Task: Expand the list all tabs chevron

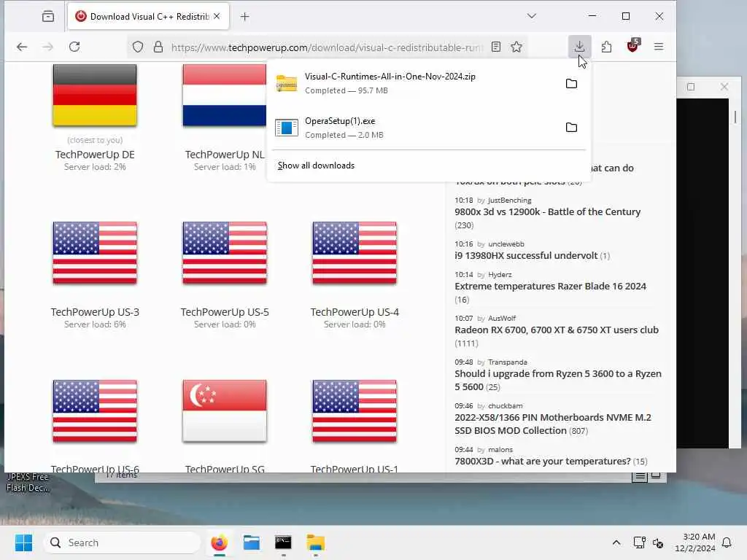Action: click(x=532, y=16)
